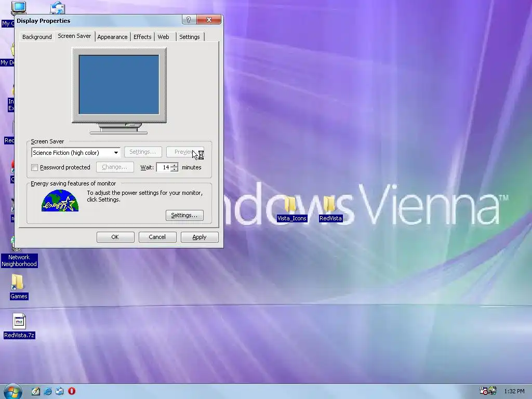Screen dimensions: 532x399
Task: Click the Display Properties title bar text
Action: coord(44,21)
